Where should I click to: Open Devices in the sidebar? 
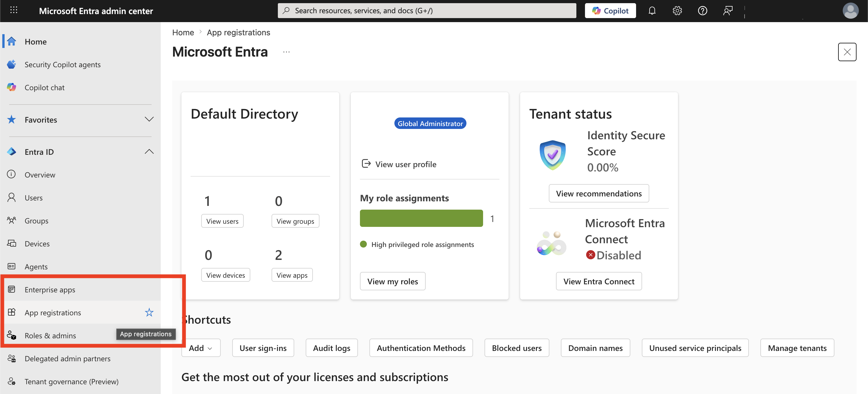81,243
